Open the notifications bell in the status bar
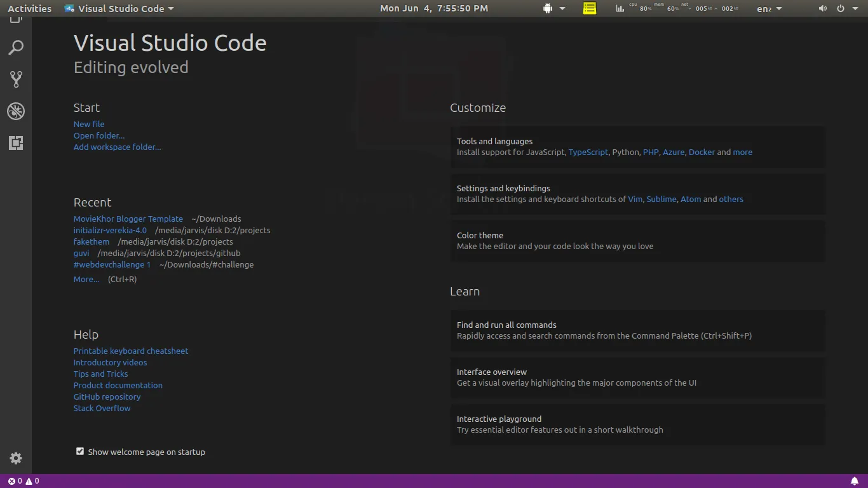The height and width of the screenshot is (488, 868). (x=854, y=480)
